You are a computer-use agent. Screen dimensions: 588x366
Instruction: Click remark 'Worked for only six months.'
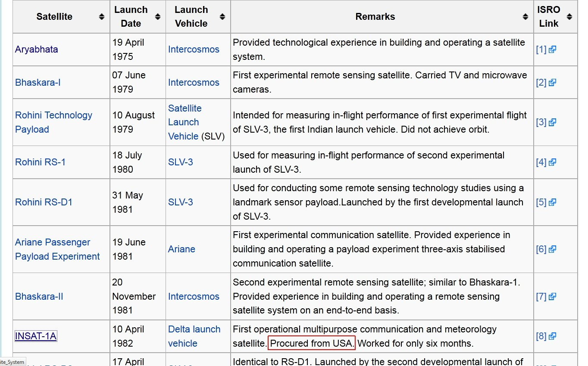coord(416,343)
